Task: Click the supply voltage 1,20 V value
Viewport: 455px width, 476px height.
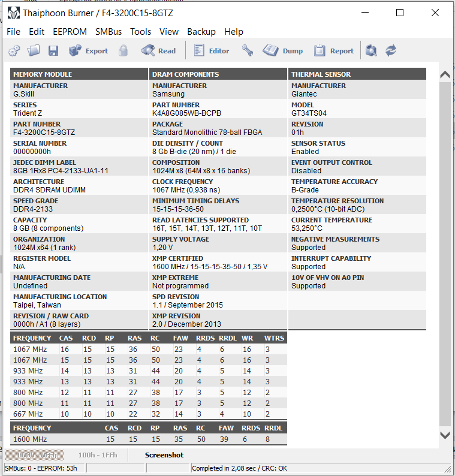Action: coord(162,248)
